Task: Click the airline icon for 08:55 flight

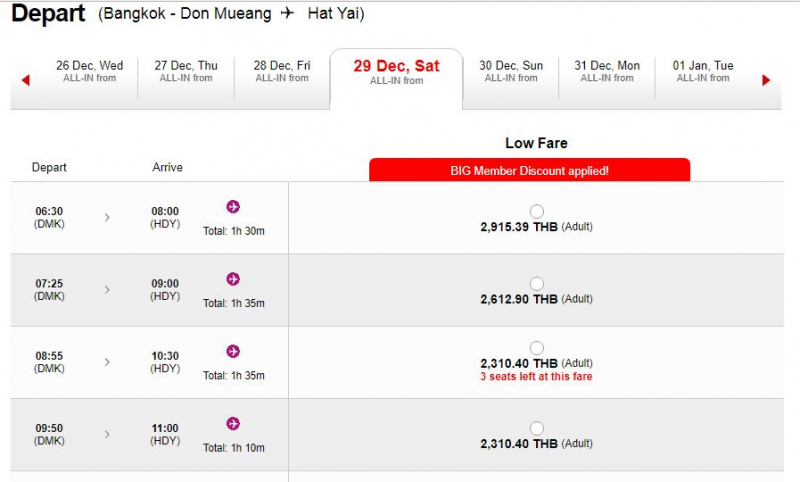Action: point(233,351)
